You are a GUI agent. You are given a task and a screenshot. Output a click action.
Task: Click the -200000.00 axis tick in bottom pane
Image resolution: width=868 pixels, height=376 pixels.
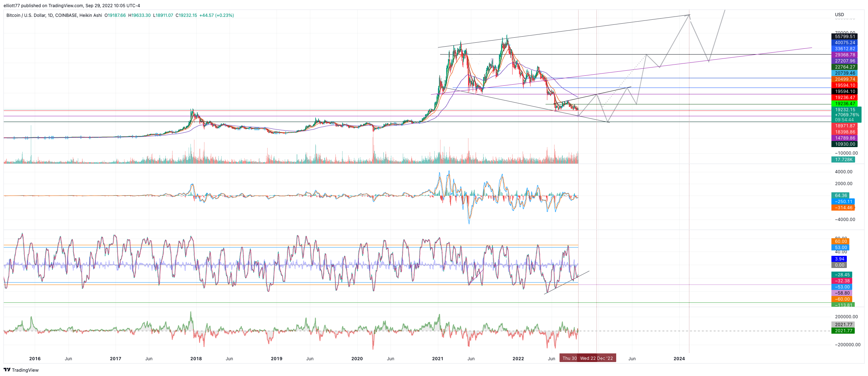pyautogui.click(x=847, y=345)
